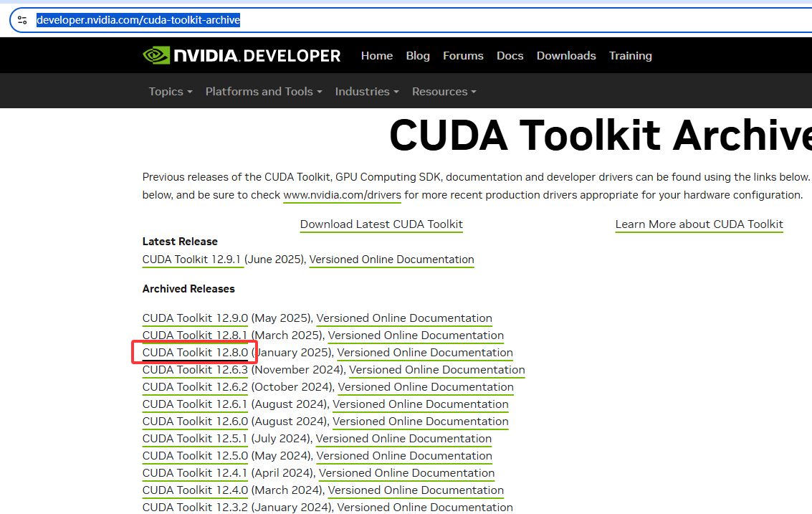Screen dimensions: 812x514
Task: Click the NVIDIA Developer logo
Action: (242, 55)
